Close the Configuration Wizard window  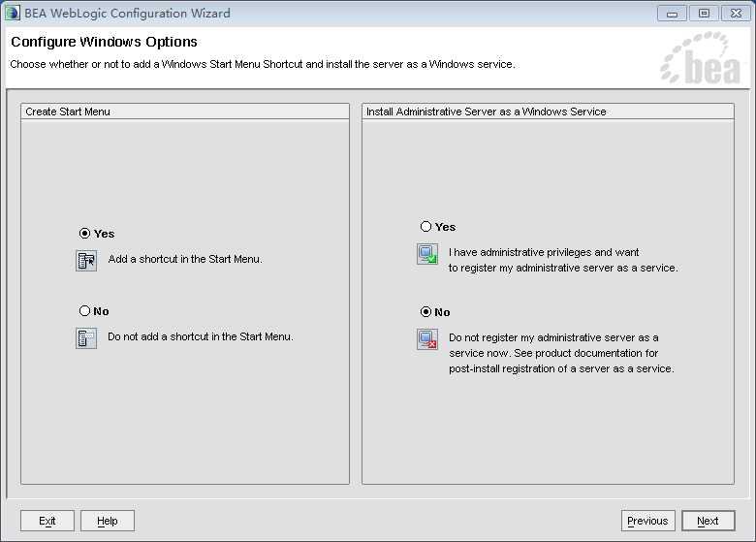(736, 14)
